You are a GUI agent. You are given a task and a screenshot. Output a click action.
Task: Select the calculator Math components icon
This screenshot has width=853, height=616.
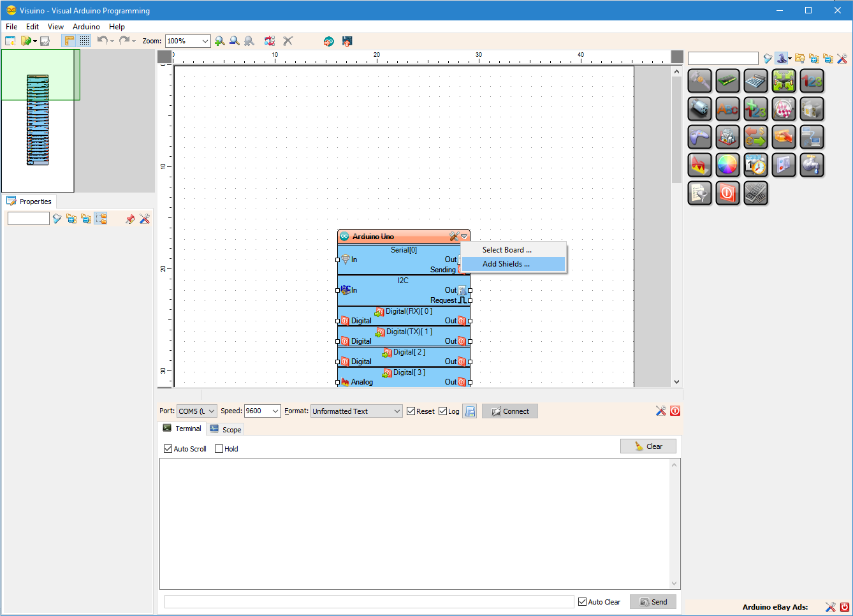(755, 81)
